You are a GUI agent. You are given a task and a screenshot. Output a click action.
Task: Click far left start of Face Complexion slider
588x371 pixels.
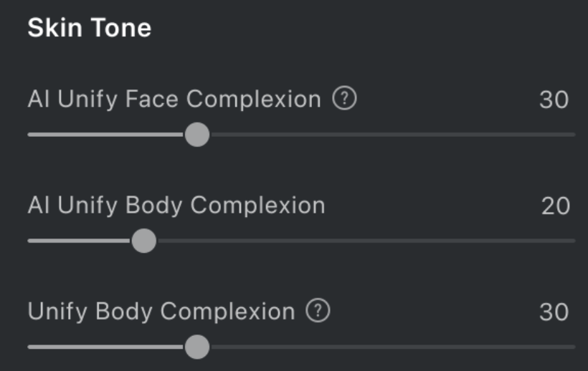pyautogui.click(x=31, y=135)
